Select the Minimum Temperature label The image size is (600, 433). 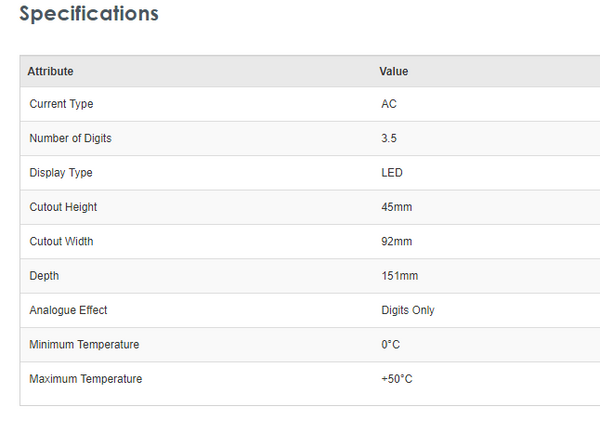click(x=84, y=345)
